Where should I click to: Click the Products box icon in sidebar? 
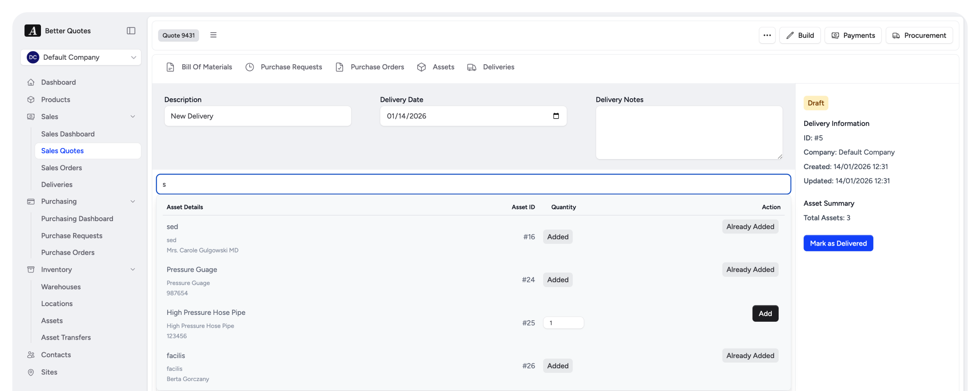pyautogui.click(x=31, y=99)
